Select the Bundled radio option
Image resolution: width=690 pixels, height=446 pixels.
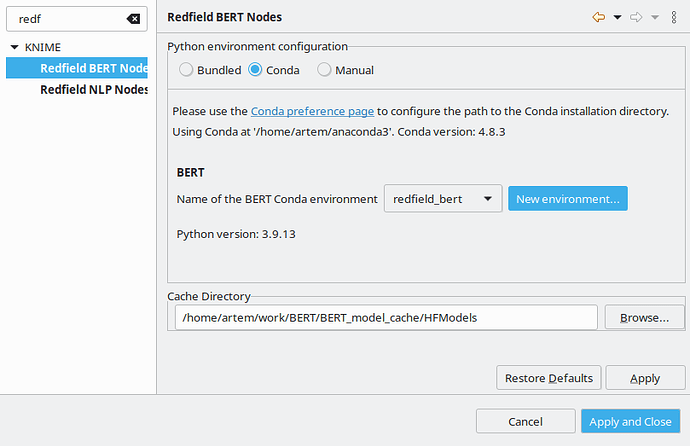(210, 70)
